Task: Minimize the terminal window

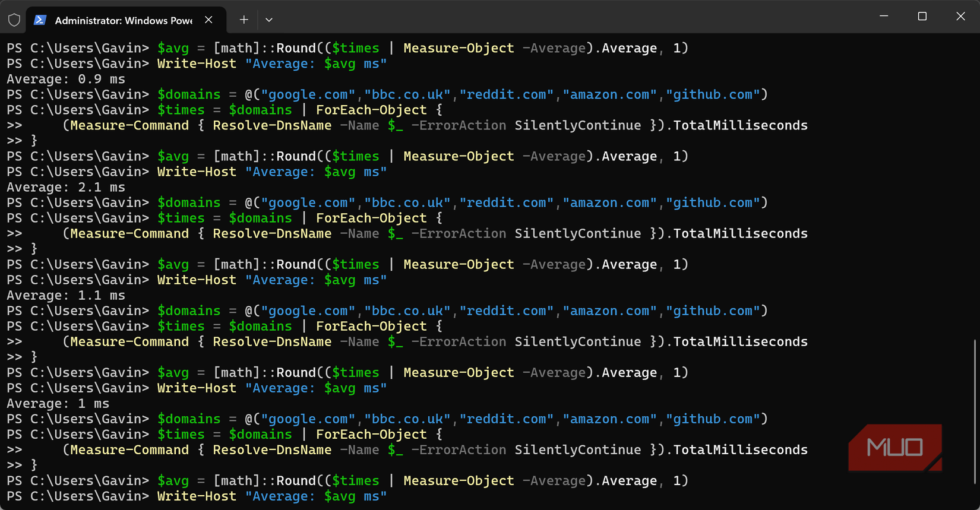Action: tap(884, 16)
